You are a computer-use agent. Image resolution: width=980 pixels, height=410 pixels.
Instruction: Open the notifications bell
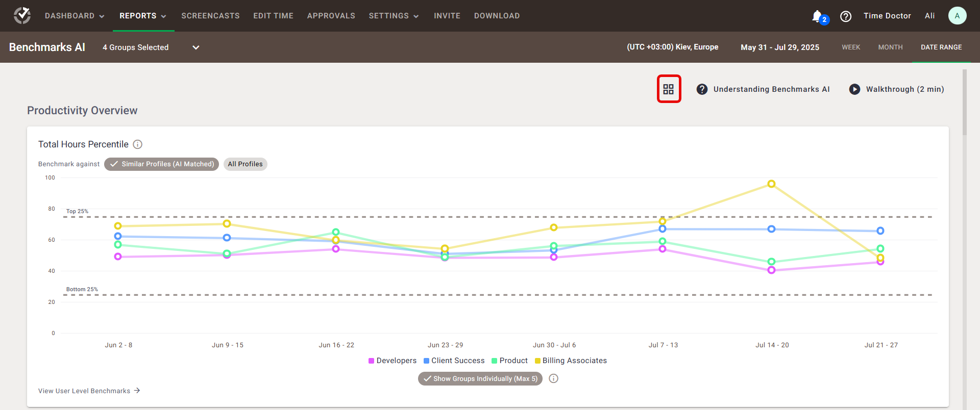coord(818,16)
